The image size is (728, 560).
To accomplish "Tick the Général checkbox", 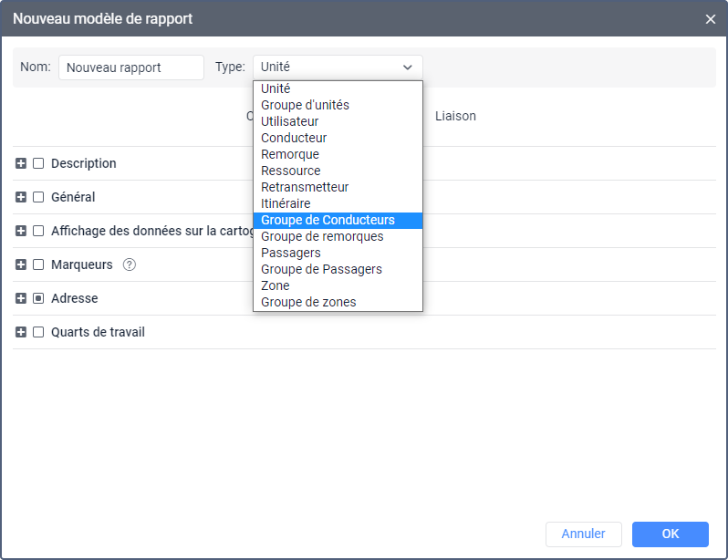I will (x=38, y=197).
